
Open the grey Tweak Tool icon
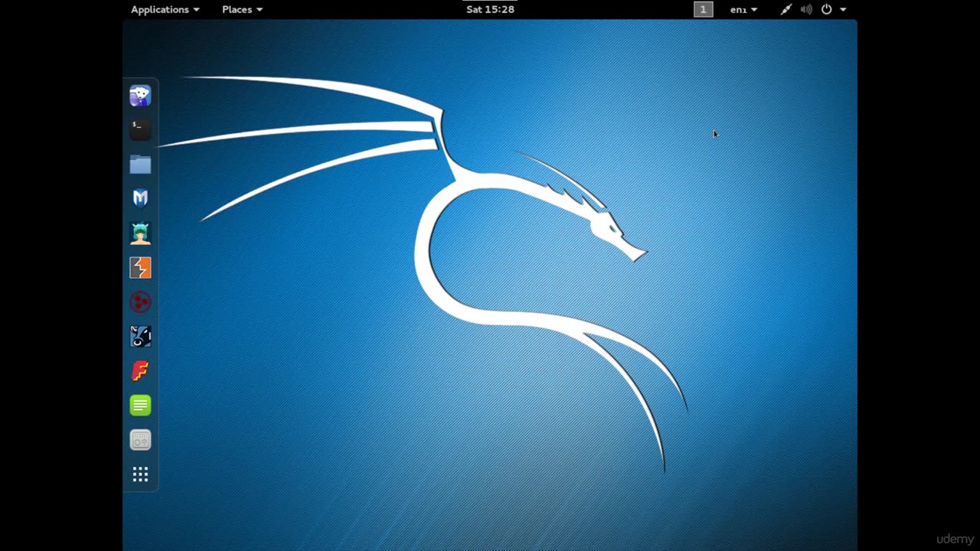point(140,440)
